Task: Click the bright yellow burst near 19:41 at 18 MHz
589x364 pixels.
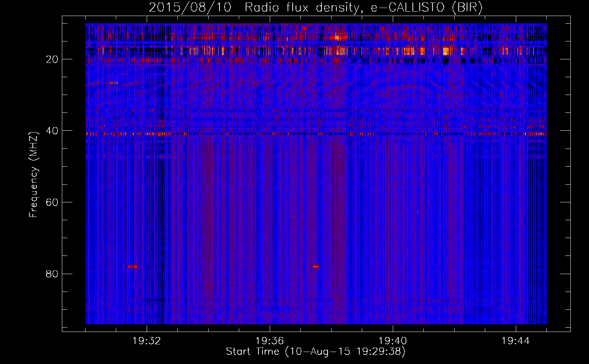Action: pos(446,51)
